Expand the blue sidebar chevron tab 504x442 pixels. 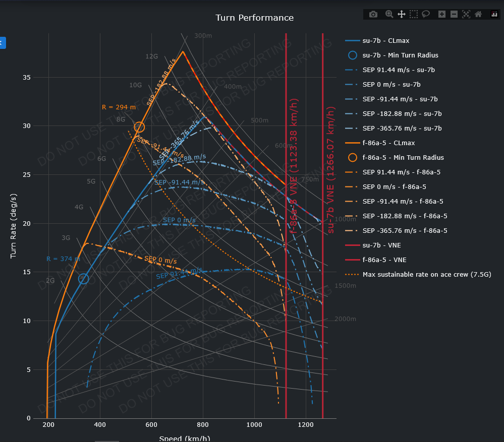[x=2, y=43]
